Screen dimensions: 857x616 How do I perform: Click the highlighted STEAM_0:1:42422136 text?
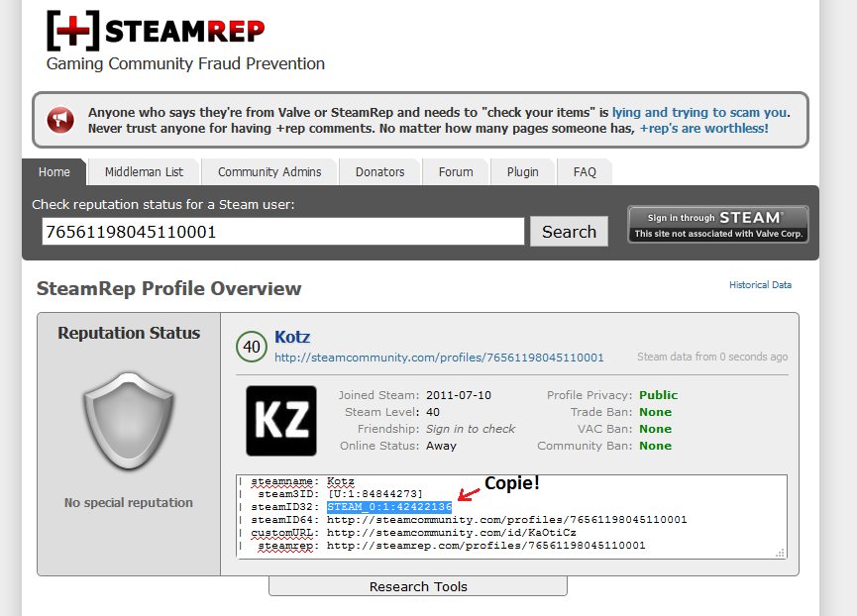[x=389, y=507]
